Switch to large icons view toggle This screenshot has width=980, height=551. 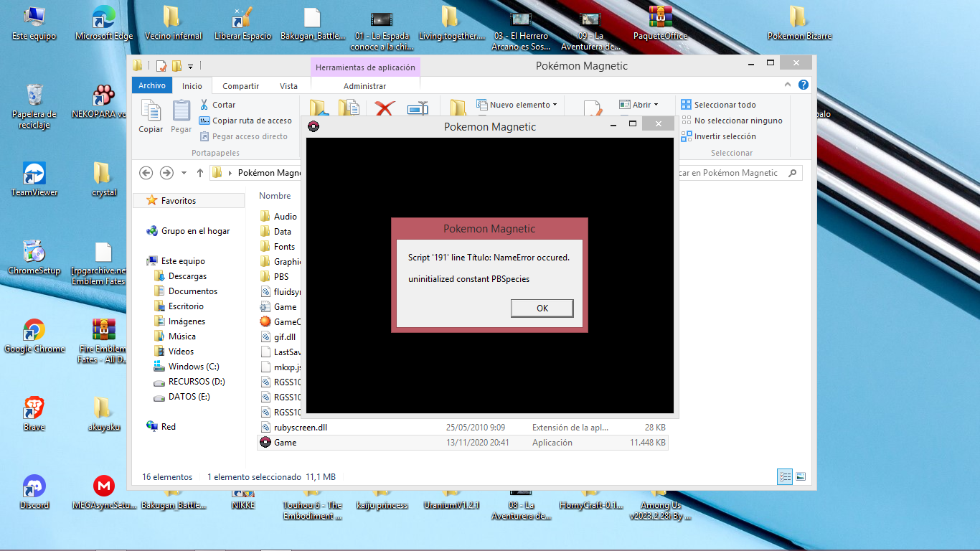801,476
